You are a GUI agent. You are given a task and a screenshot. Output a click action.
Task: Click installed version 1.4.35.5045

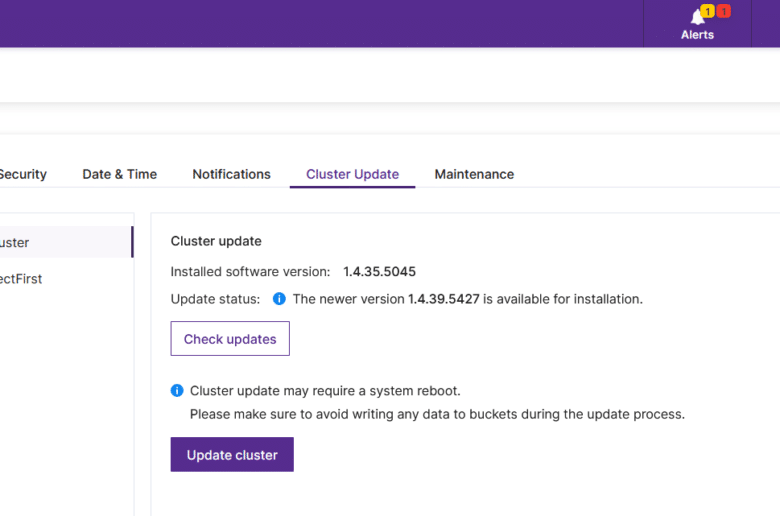pos(380,272)
